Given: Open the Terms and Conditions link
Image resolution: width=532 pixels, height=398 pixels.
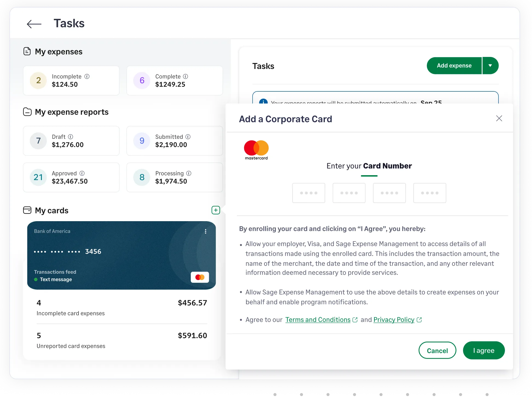Looking at the screenshot, I should (318, 319).
